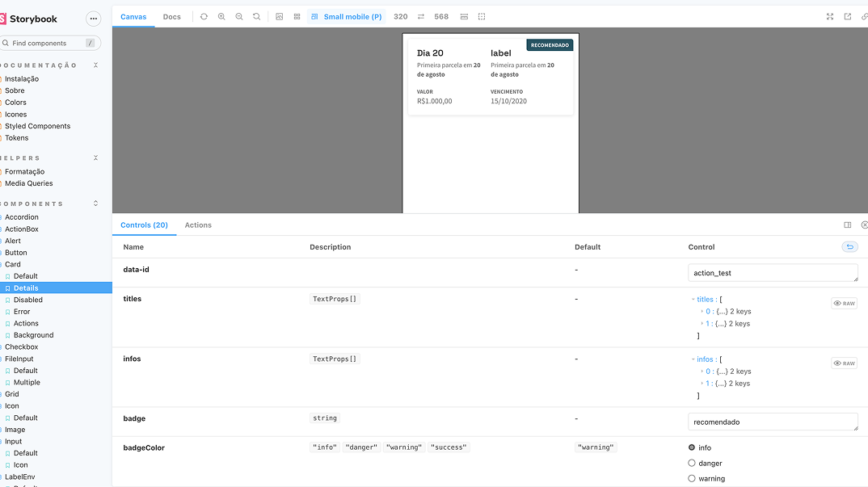Select the Button component in sidebar
Image resolution: width=868 pixels, height=487 pixels.
click(x=16, y=252)
